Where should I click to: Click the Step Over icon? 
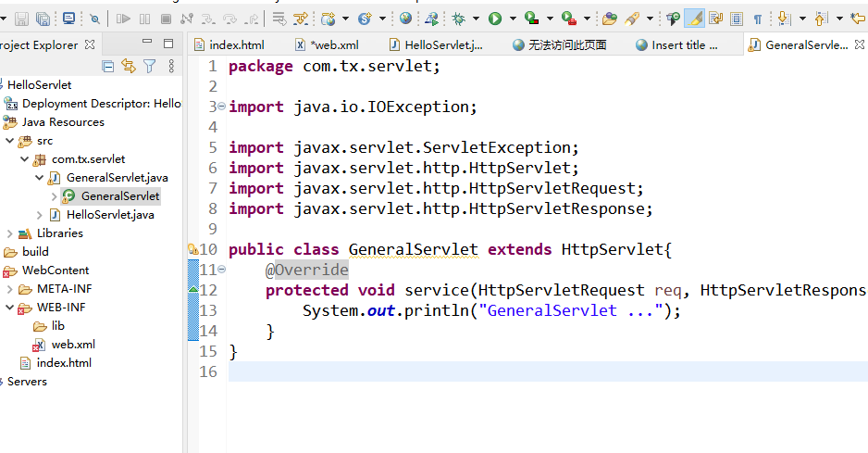click(x=229, y=19)
